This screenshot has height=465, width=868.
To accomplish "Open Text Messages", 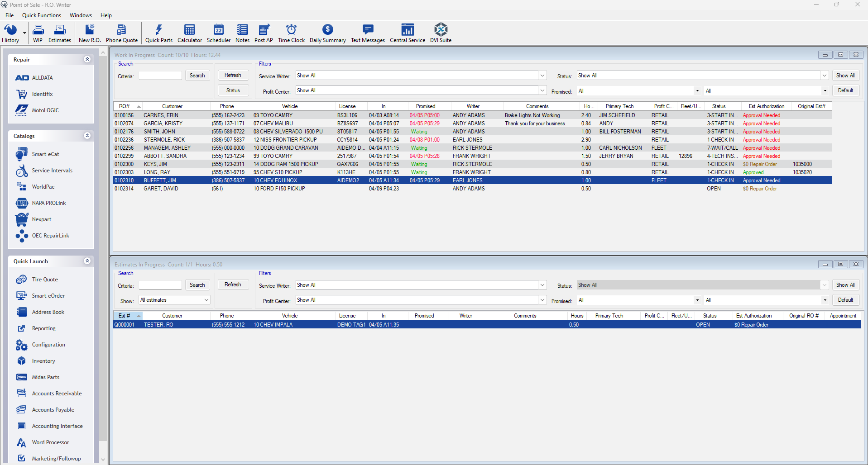I will click(x=367, y=33).
